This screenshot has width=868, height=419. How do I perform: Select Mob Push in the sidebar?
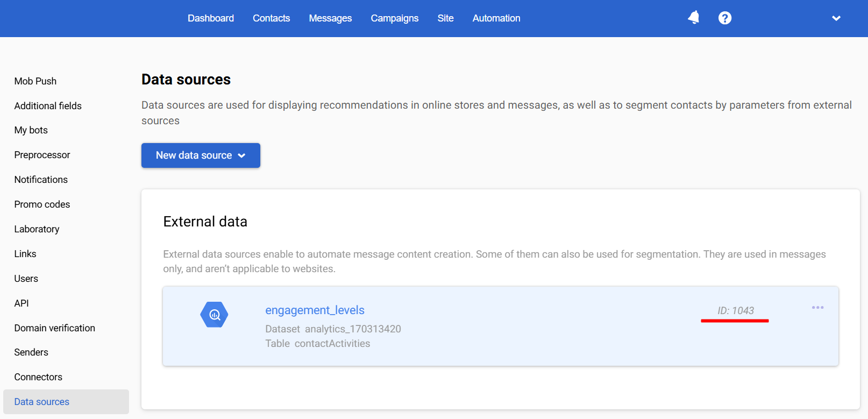[x=35, y=81]
